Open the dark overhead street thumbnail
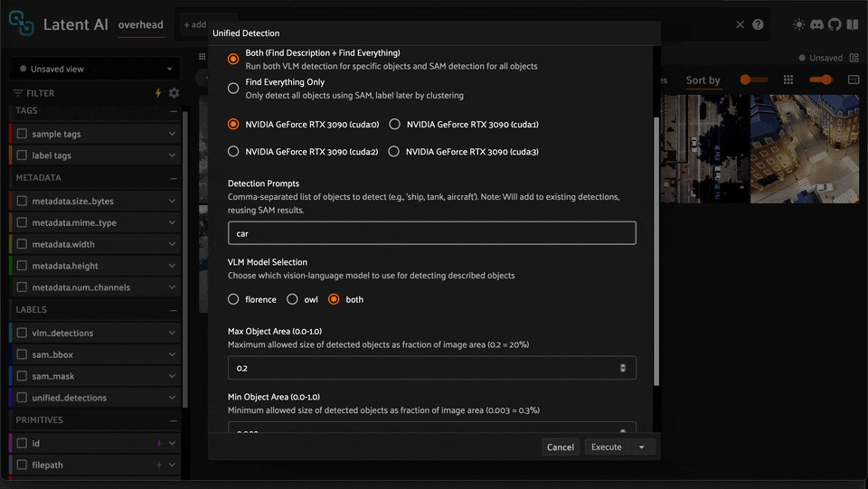 (704, 149)
